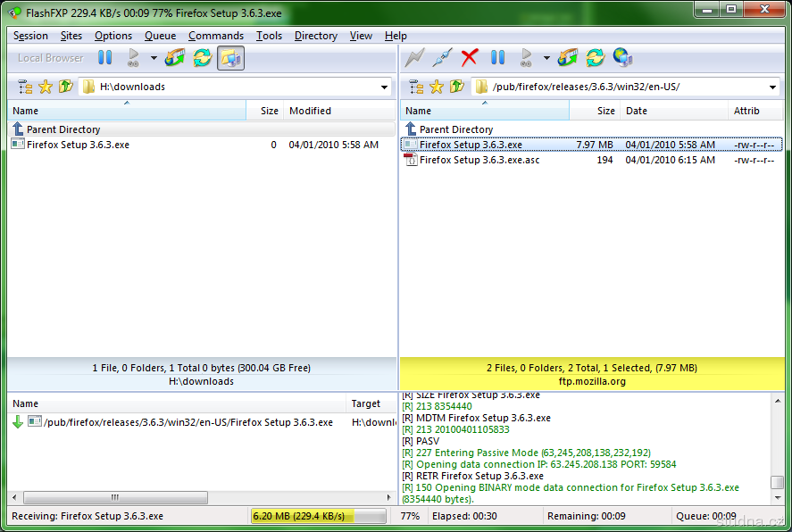Click the globe icon in the remote toolbar
Image resolution: width=792 pixels, height=532 pixels.
623,58
